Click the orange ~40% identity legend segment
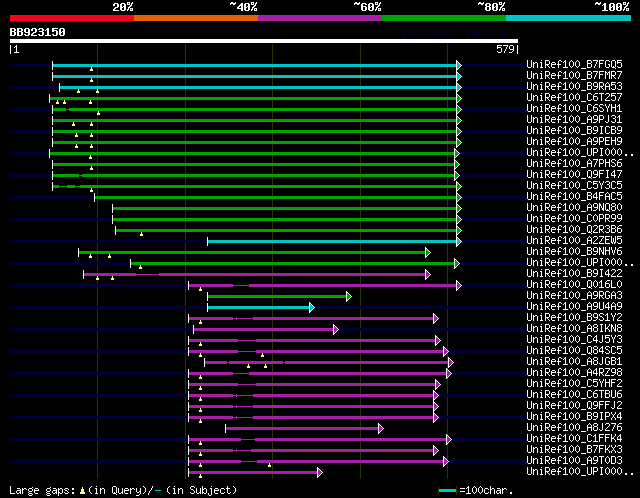640x498 pixels. point(196,18)
